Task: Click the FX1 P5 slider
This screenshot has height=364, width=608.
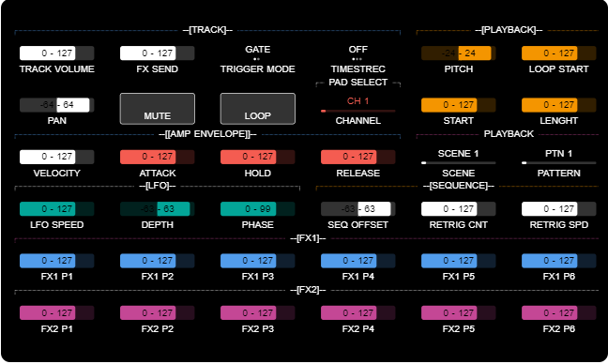Action: 458,261
